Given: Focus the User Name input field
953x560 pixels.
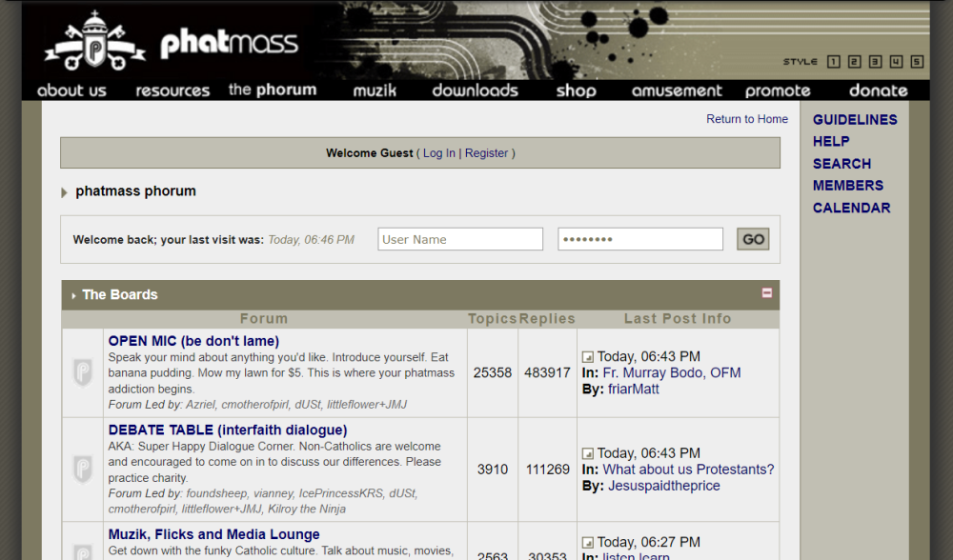Looking at the screenshot, I should 460,239.
